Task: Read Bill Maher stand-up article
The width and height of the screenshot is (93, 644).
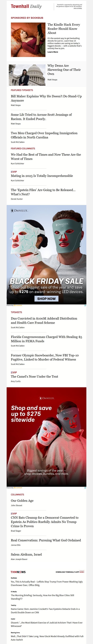Action: tap(46, 98)
